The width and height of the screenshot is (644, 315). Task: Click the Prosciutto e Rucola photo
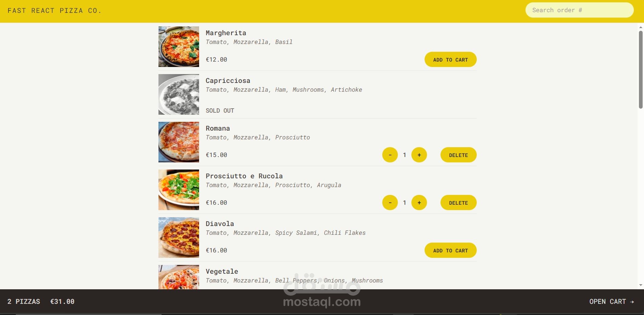point(179,190)
